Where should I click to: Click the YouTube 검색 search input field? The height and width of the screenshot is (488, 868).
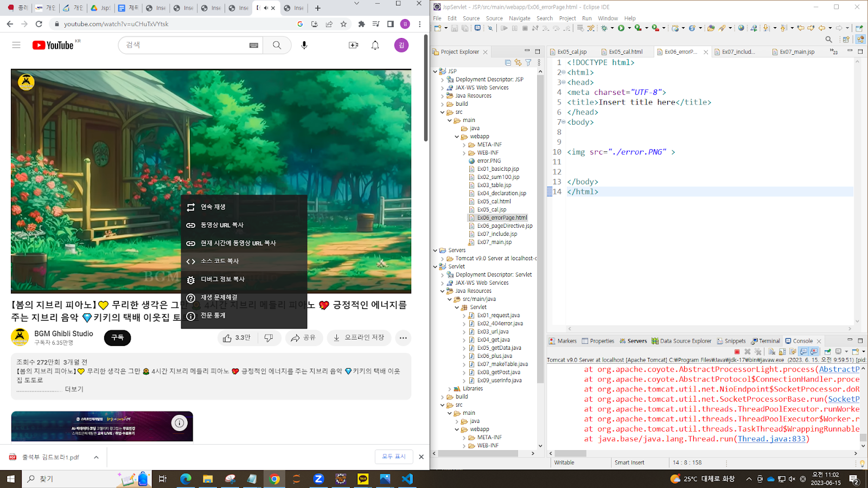pyautogui.click(x=190, y=46)
